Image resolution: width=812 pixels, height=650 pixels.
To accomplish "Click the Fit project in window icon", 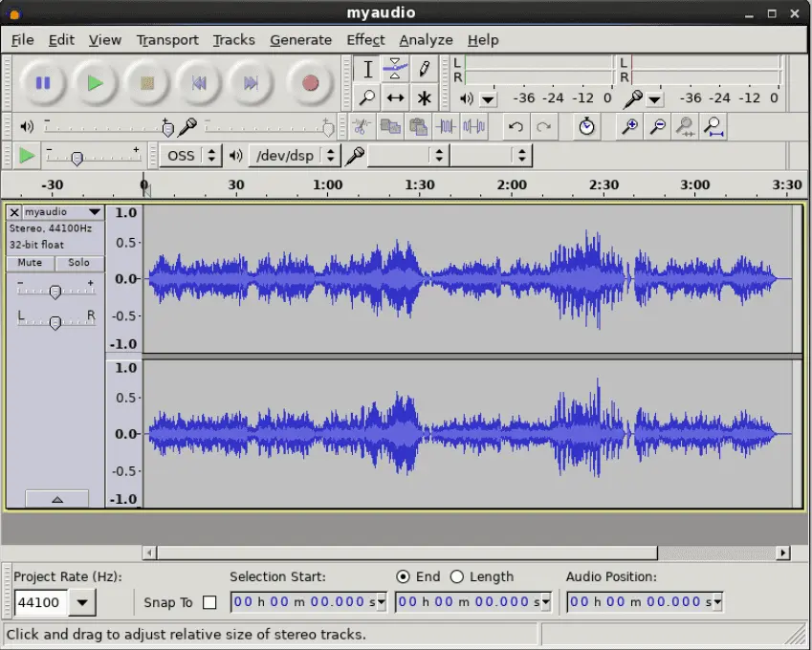I will (713, 126).
